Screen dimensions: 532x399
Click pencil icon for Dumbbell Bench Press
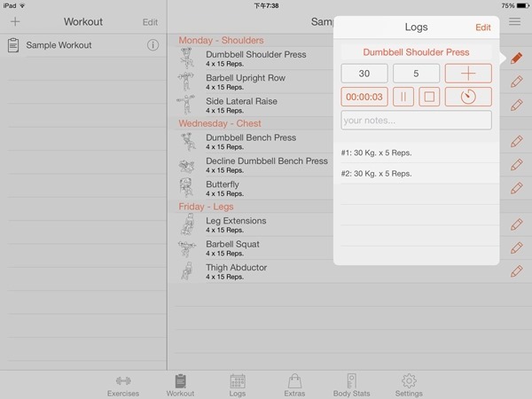click(x=516, y=142)
